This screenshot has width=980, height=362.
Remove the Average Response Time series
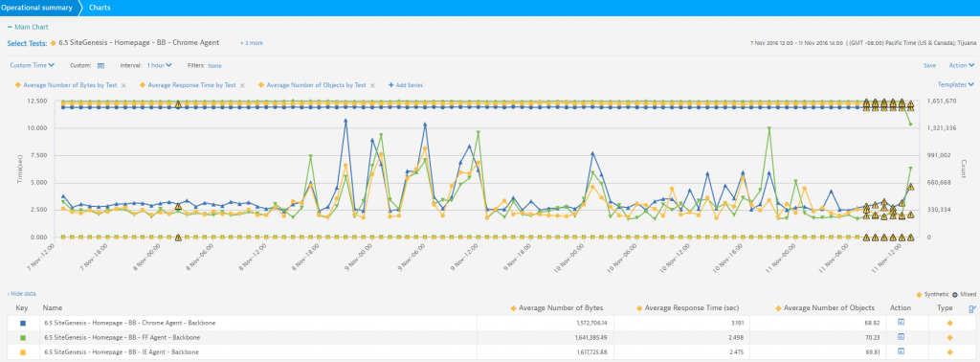click(x=242, y=85)
